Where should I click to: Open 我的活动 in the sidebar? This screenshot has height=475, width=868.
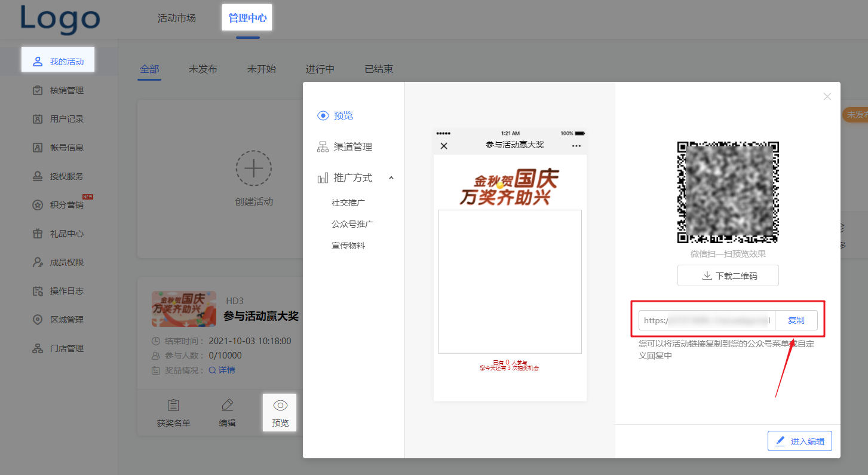coord(58,62)
